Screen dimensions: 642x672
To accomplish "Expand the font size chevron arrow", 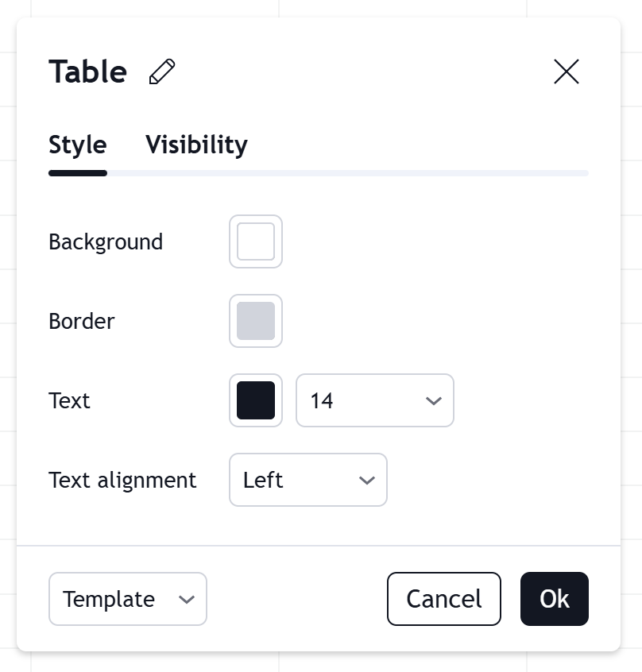I will click(x=434, y=400).
